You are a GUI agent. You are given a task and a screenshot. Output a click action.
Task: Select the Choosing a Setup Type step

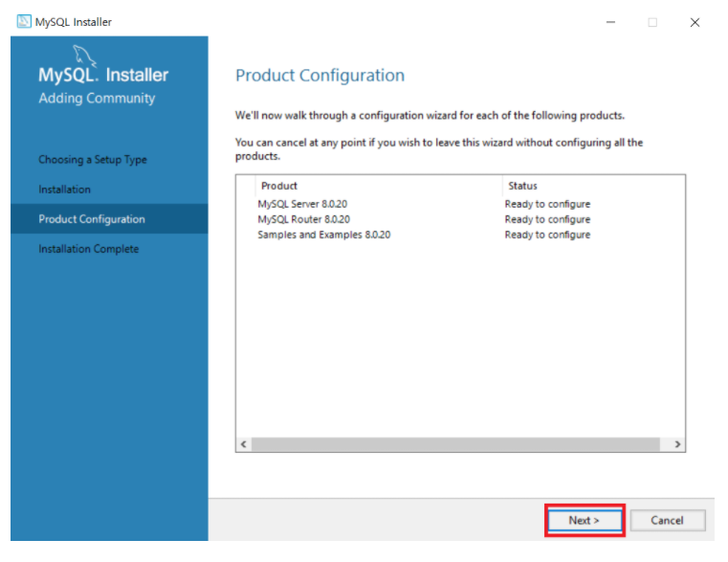(x=93, y=160)
